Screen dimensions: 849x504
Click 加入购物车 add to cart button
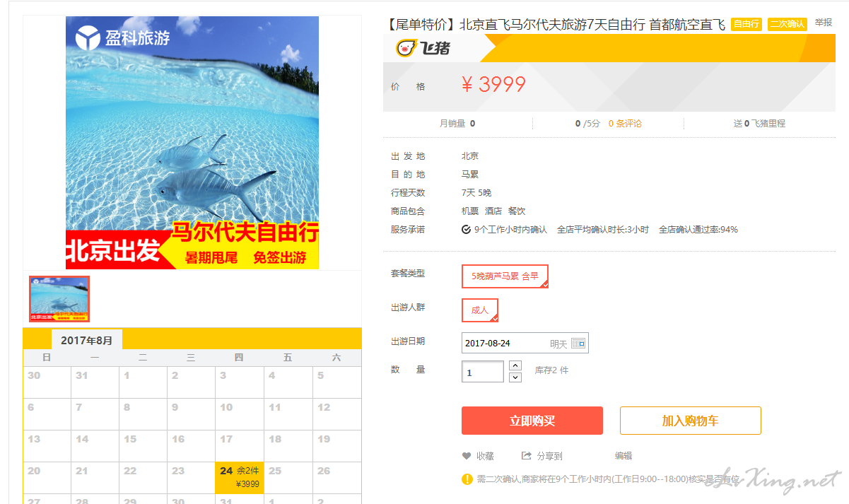[x=691, y=421]
